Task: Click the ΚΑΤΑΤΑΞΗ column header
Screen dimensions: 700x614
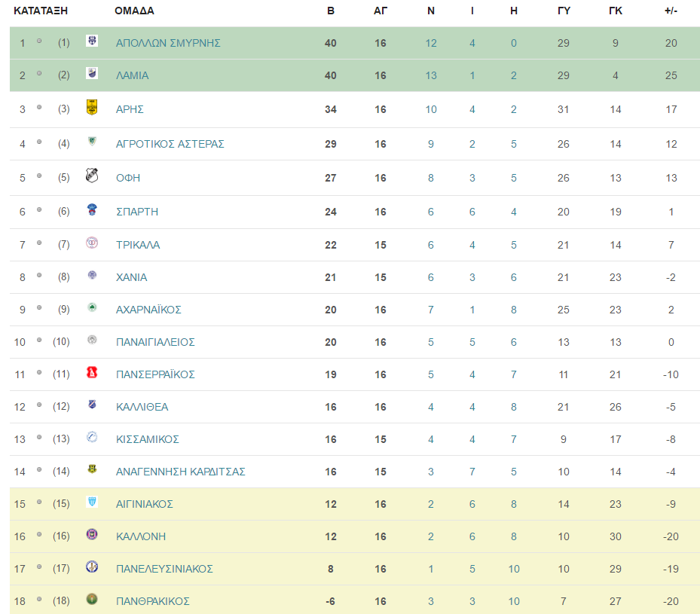Action: [x=41, y=11]
